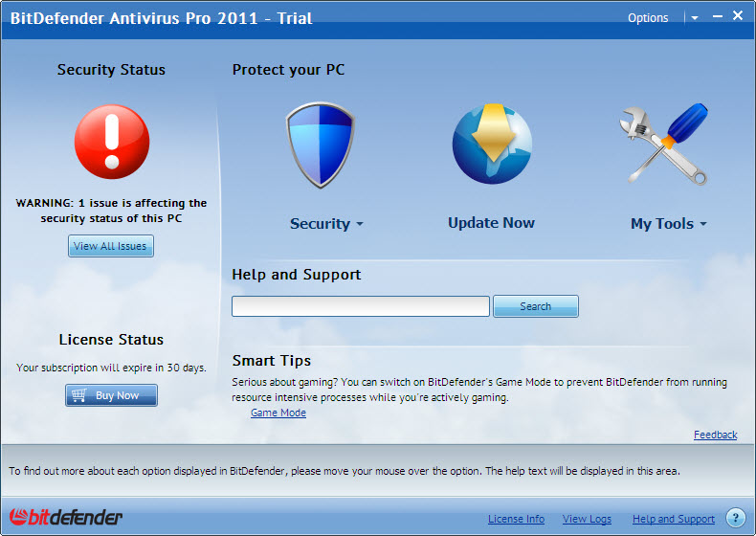Open the View Logs link

click(x=587, y=519)
